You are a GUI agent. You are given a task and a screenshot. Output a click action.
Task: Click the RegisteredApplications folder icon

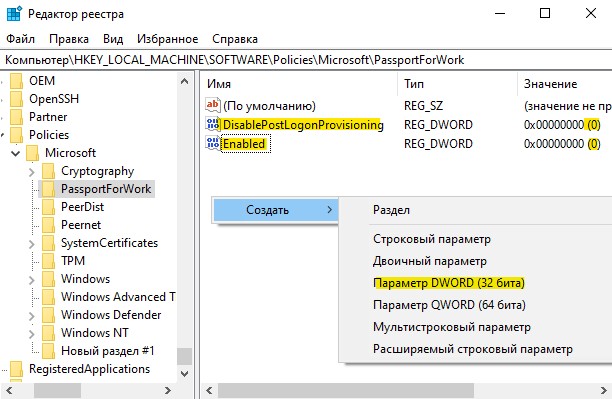tap(16, 369)
